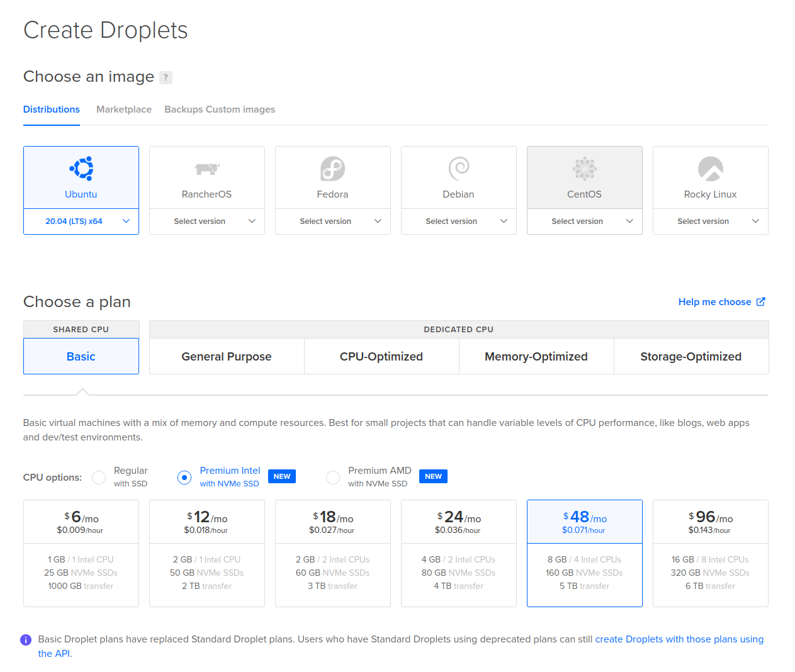Select the Debian distribution image
Viewport: 795px width, 672px height.
pyautogui.click(x=458, y=177)
